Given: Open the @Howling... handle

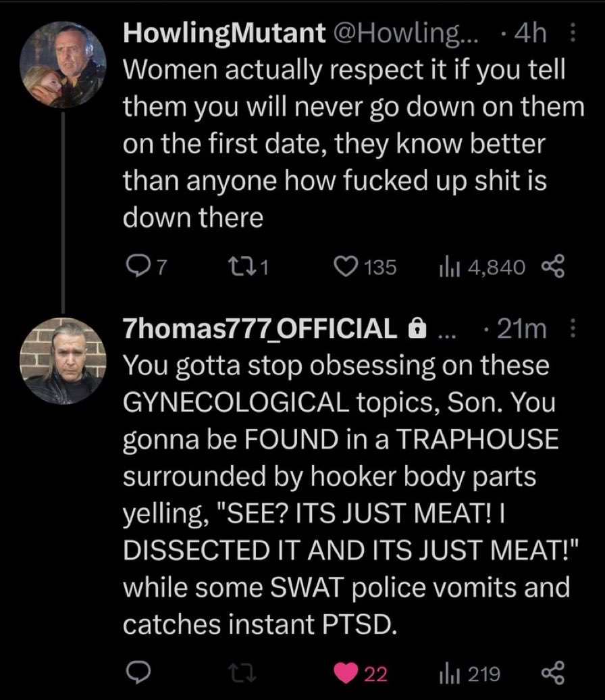Looking at the screenshot, I should coord(406,33).
